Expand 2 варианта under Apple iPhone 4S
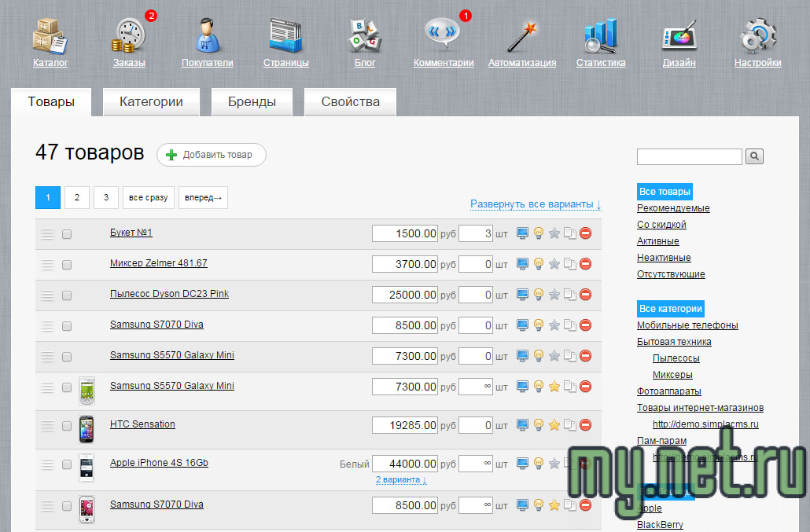 401,480
